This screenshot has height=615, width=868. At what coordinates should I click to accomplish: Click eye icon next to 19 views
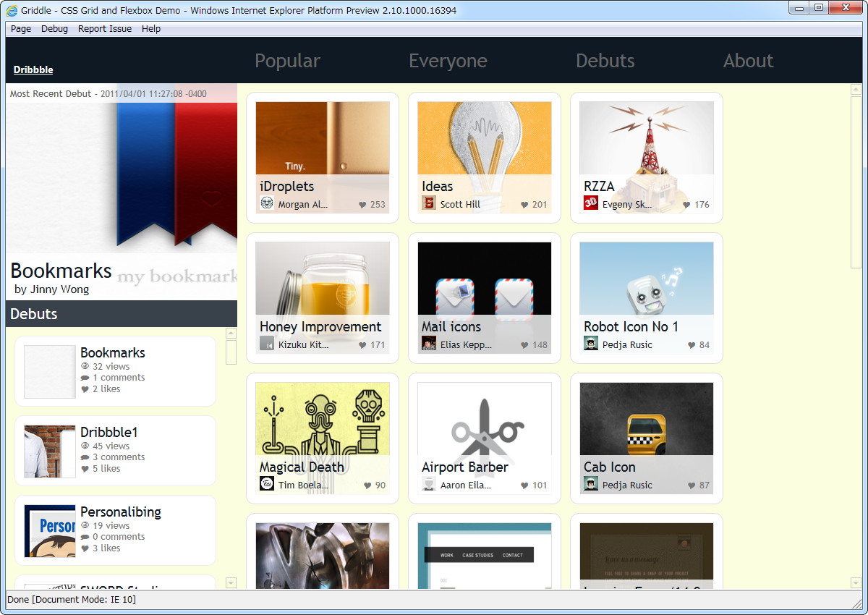85,526
